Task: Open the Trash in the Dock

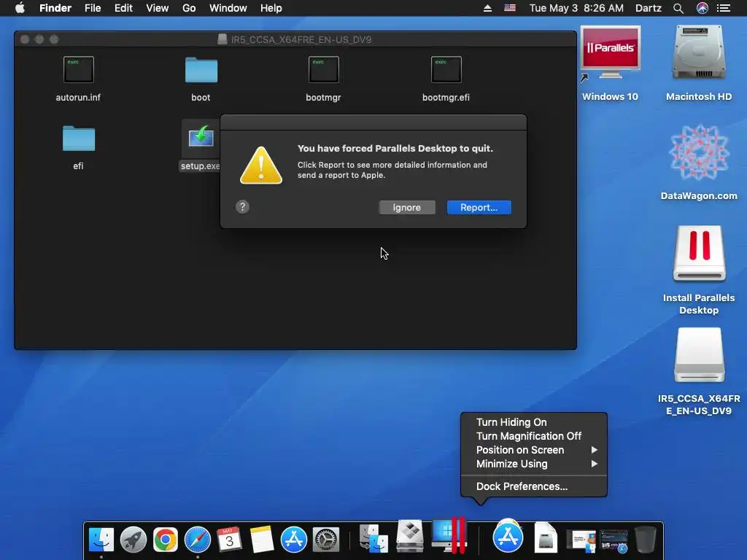Action: (646, 540)
